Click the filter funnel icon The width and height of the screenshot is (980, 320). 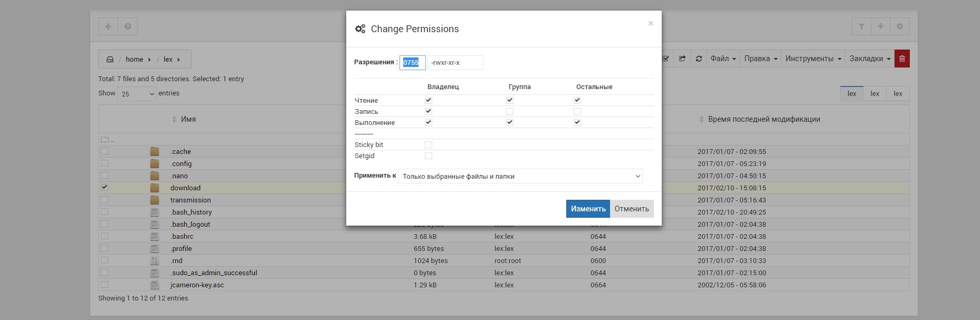pyautogui.click(x=861, y=26)
